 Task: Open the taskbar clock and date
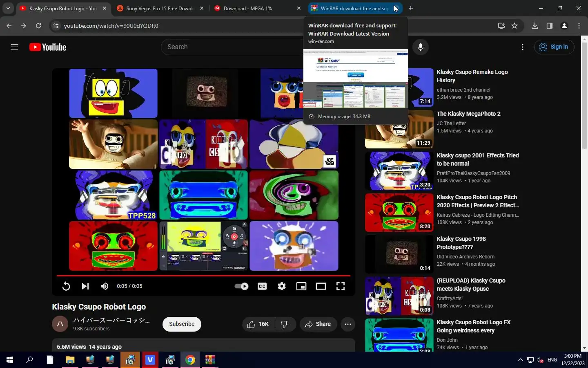[572, 360]
